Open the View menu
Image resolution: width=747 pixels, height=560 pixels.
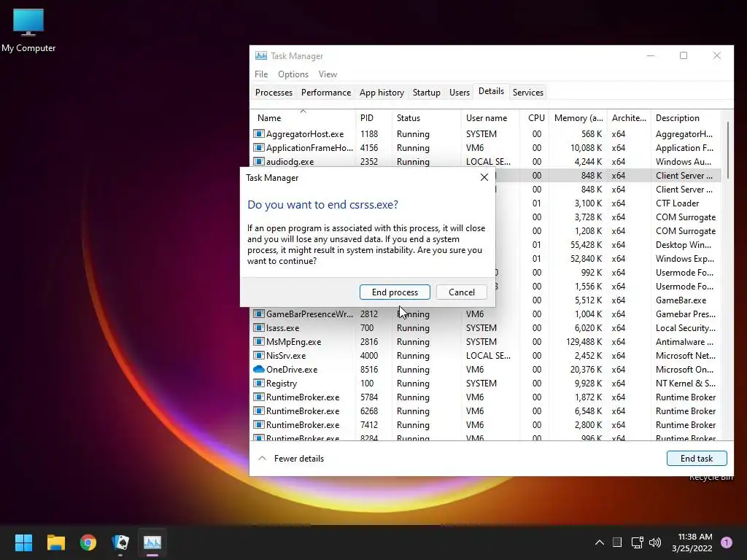pos(328,74)
